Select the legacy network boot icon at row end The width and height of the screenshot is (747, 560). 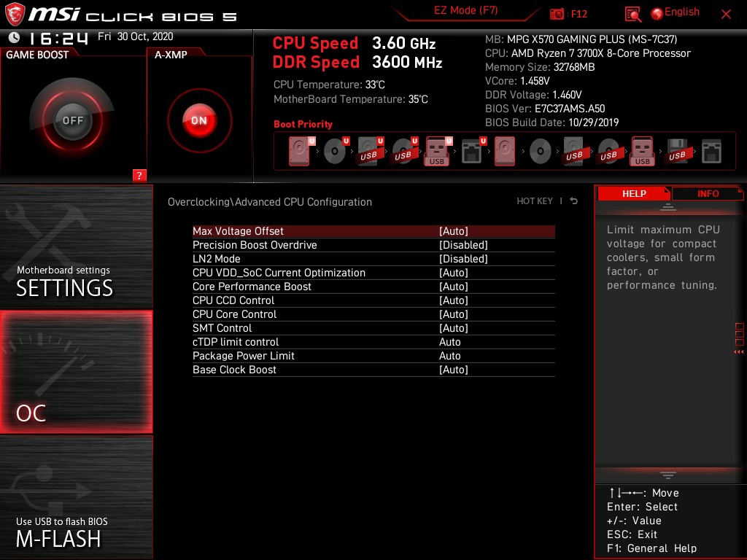coord(711,151)
